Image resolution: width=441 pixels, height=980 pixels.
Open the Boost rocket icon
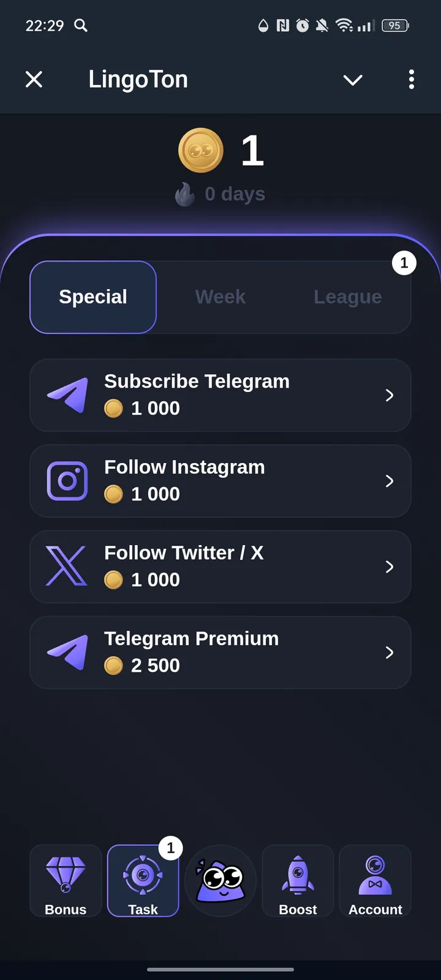(x=298, y=875)
